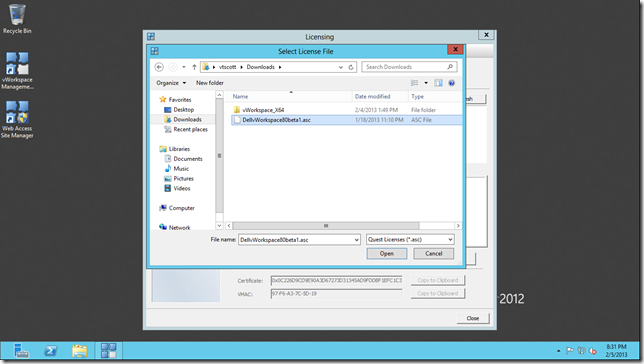
Task: Click the network tray icon
Action: coord(581,351)
